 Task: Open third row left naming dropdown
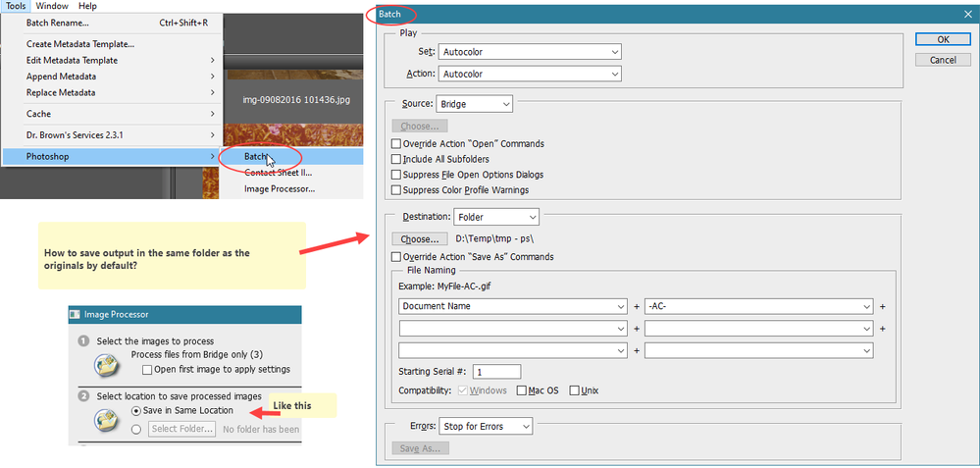[x=512, y=350]
